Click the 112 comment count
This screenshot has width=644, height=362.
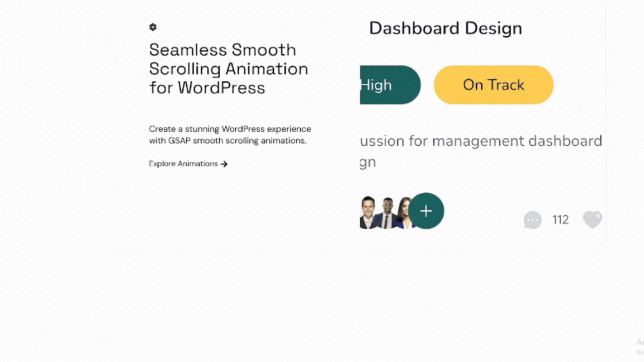(560, 220)
